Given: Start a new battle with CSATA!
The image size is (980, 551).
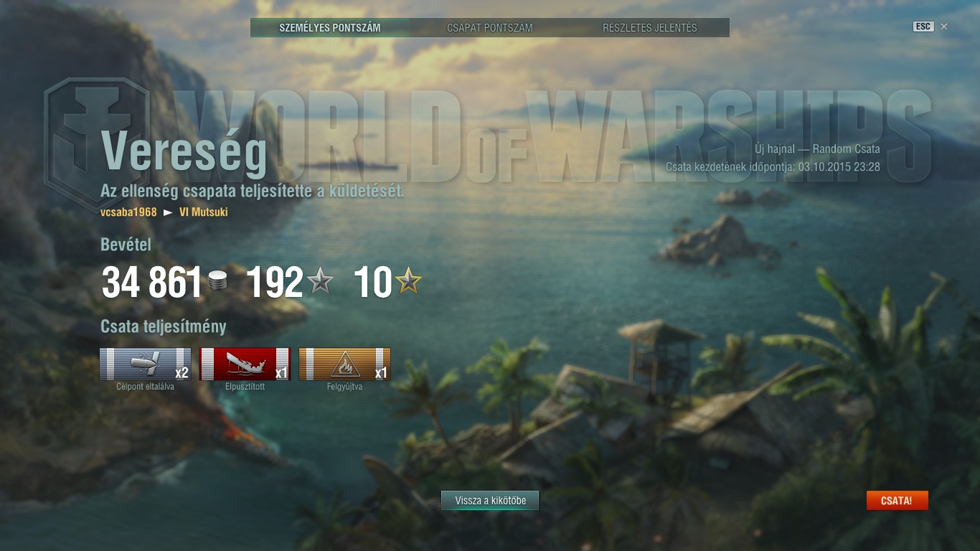Looking at the screenshot, I should point(897,501).
